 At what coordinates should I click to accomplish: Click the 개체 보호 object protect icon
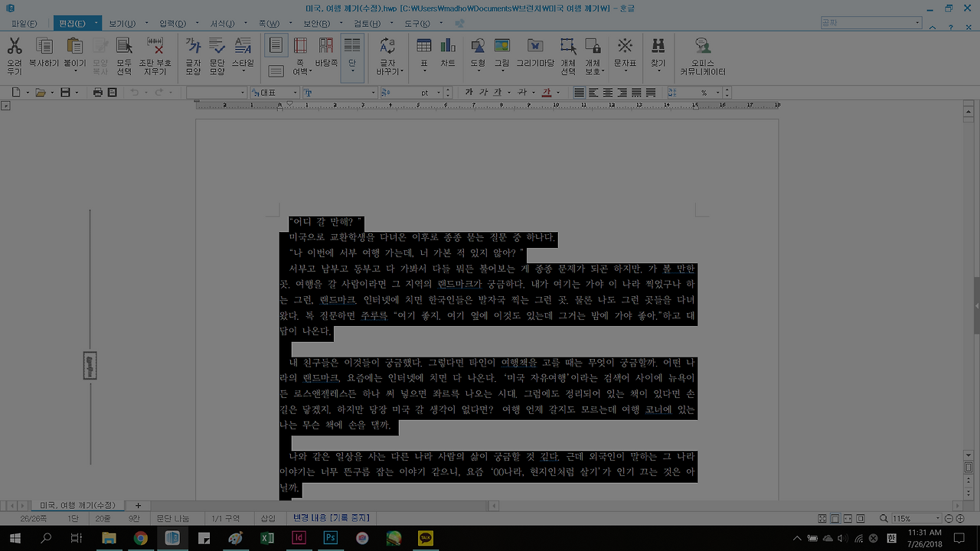click(x=593, y=46)
